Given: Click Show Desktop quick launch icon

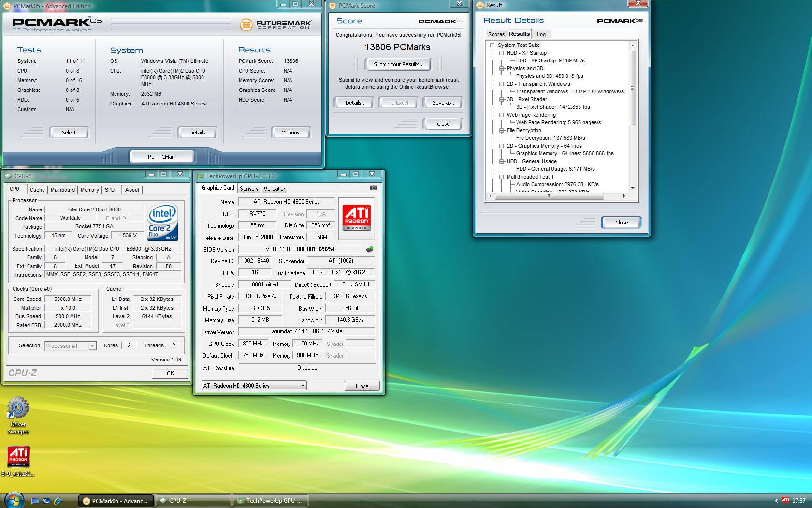Looking at the screenshot, I should pyautogui.click(x=35, y=501).
